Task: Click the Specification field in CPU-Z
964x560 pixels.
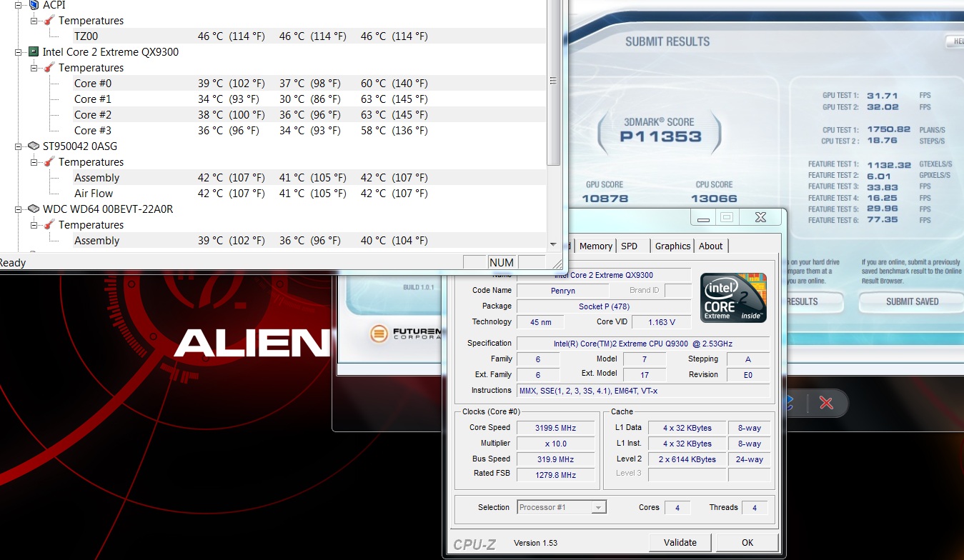Action: [643, 344]
